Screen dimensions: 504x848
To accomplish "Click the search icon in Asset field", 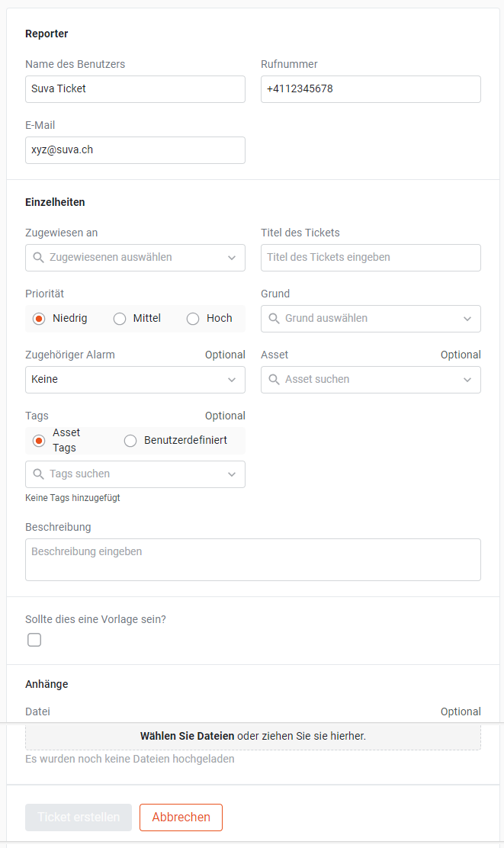I will pos(274,380).
